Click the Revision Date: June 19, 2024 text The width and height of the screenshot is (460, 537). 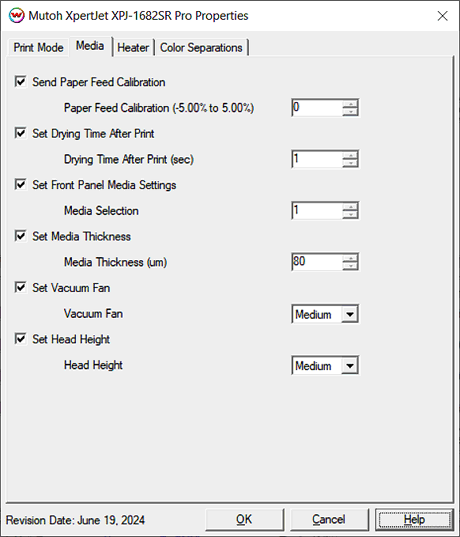point(75,520)
